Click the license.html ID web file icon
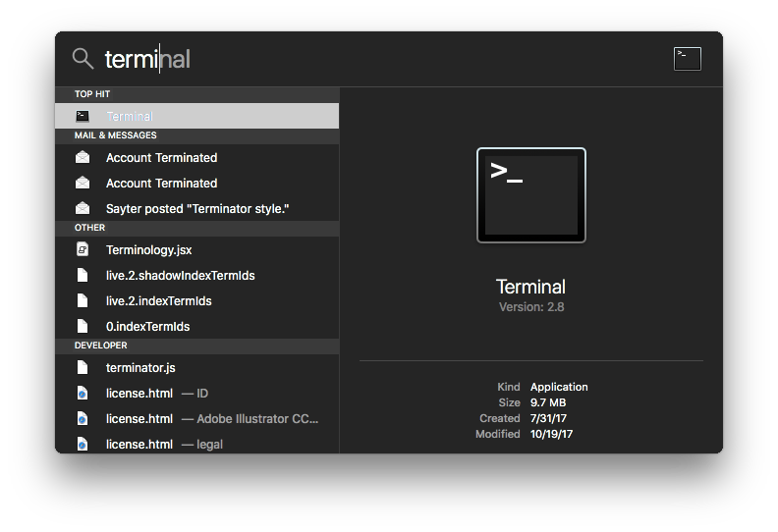The width and height of the screenshot is (778, 532). (x=83, y=394)
